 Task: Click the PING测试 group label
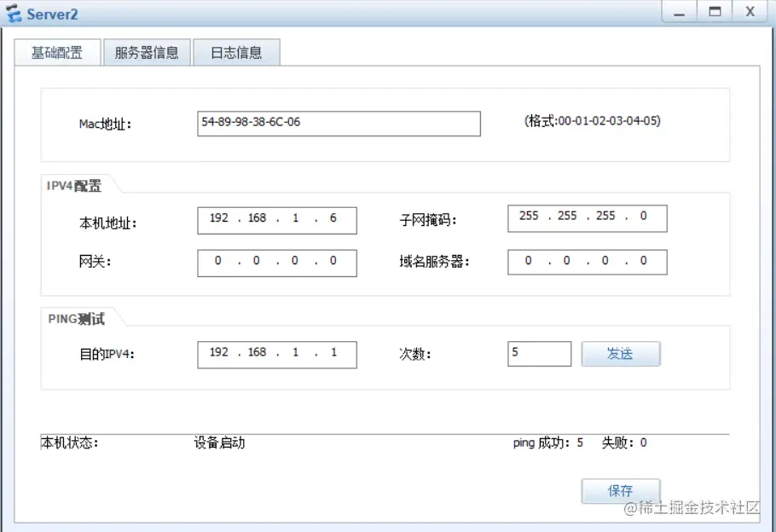click(x=76, y=319)
